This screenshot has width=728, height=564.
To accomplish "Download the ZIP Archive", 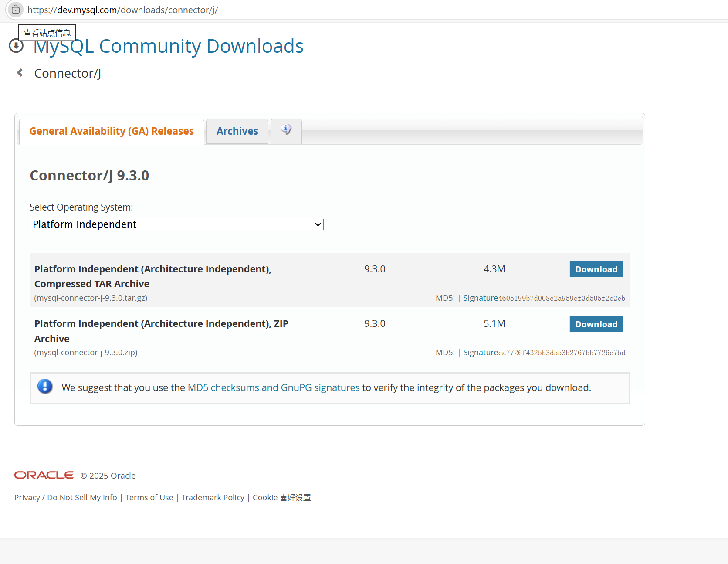I will click(x=596, y=324).
